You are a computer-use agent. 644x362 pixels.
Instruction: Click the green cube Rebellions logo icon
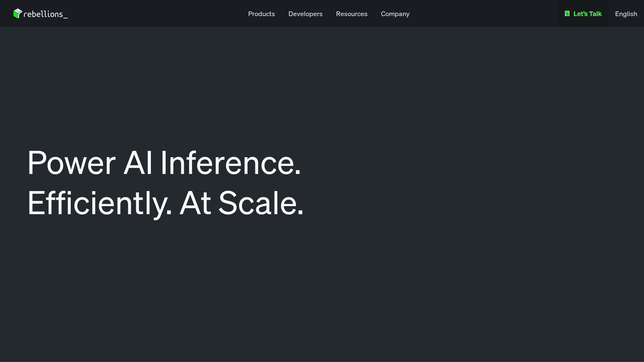pyautogui.click(x=17, y=13)
